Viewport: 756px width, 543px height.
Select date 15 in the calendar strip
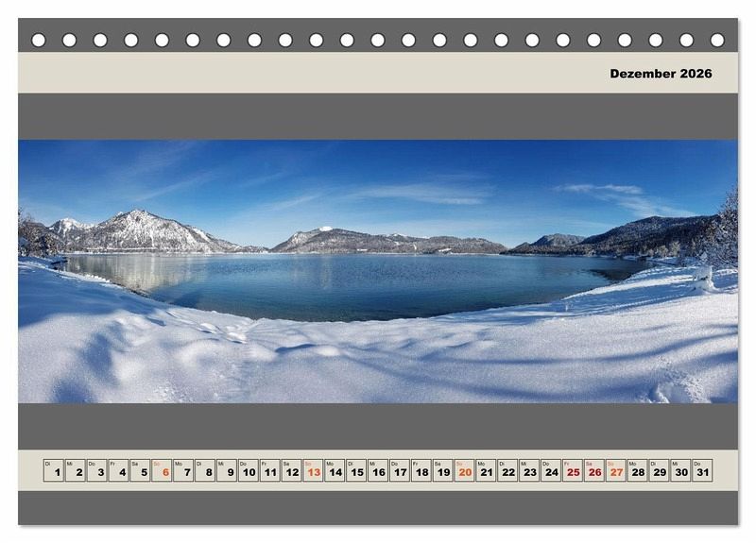pos(356,470)
